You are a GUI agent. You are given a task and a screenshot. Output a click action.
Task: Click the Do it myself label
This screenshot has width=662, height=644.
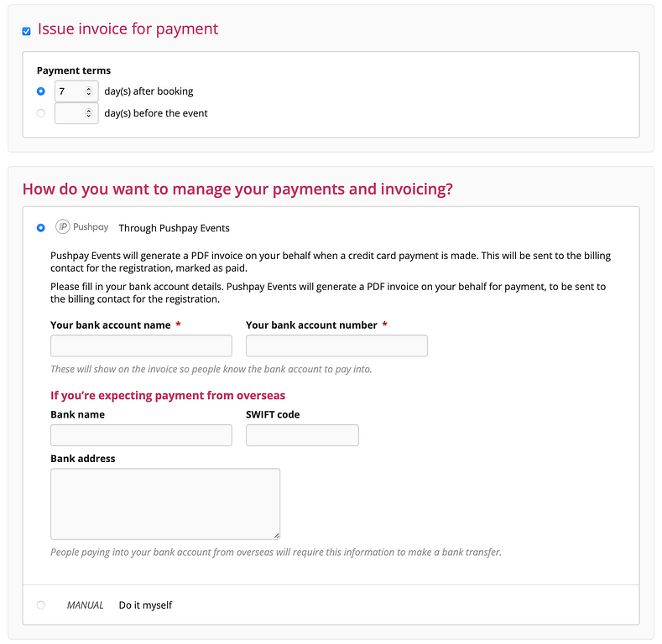[x=145, y=605]
